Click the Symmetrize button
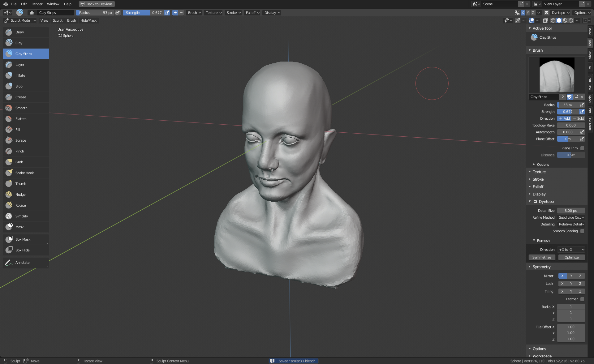Screen dimensions: 594x364 tap(542, 257)
